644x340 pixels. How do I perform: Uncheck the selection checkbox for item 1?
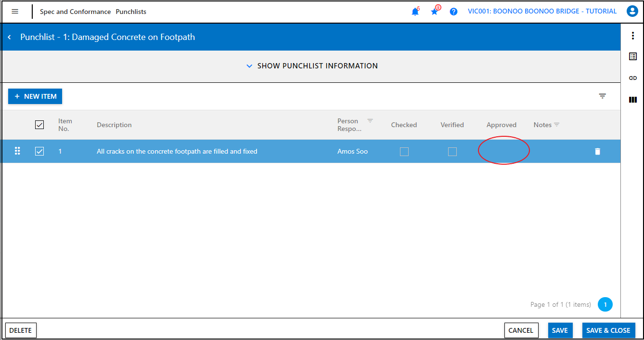tap(39, 151)
